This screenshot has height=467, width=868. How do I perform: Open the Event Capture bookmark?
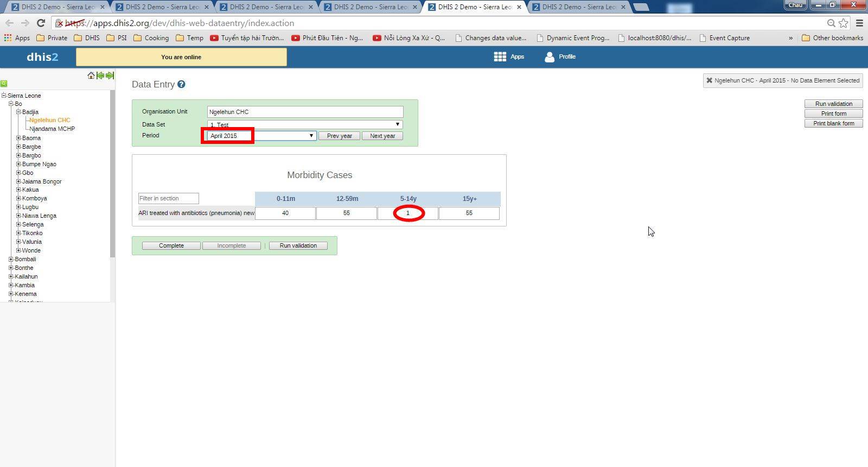click(x=725, y=38)
